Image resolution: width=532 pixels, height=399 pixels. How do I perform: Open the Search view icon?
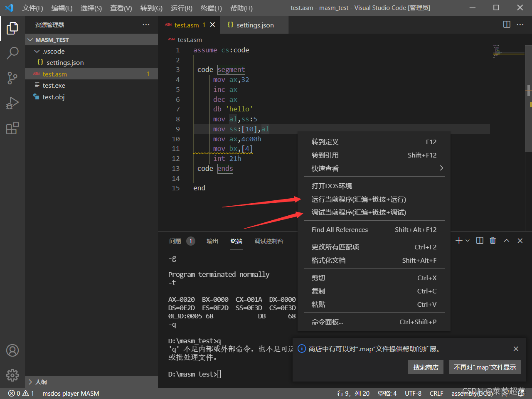[12, 53]
